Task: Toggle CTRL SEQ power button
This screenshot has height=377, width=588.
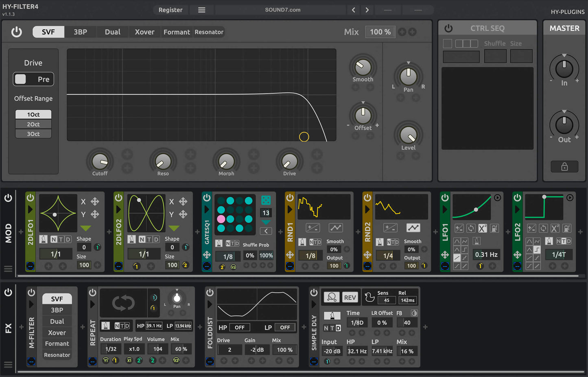Action: click(x=448, y=28)
